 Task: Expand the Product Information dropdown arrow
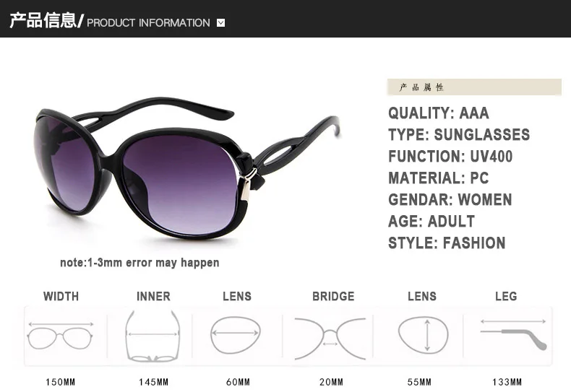click(220, 23)
